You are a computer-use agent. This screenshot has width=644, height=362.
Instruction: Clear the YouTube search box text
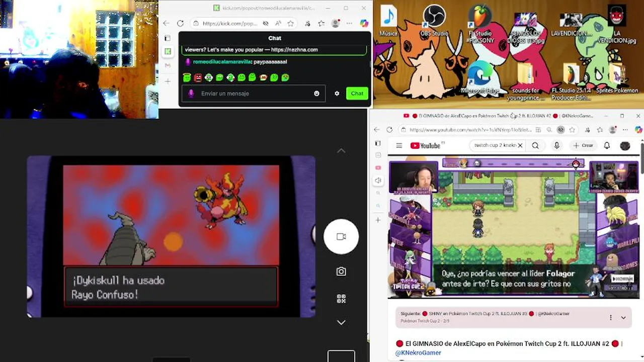click(520, 145)
